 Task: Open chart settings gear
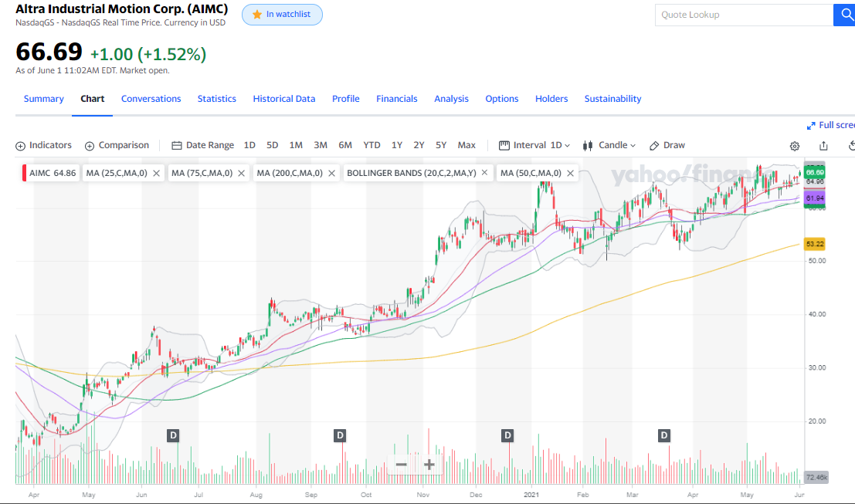[794, 146]
